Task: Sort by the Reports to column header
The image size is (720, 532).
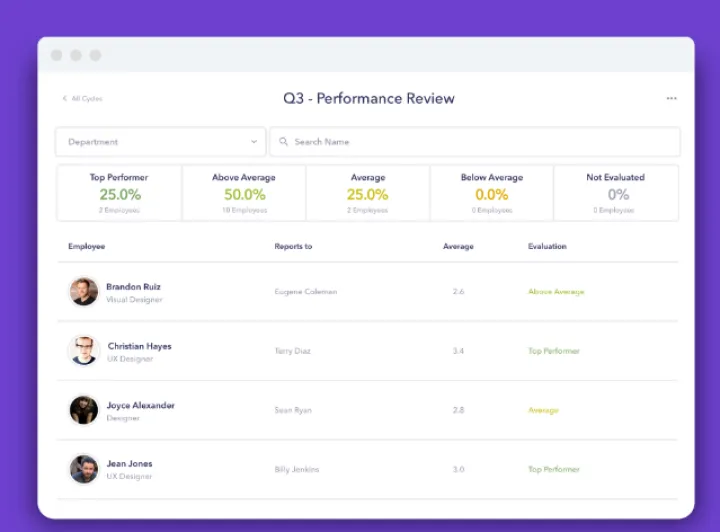Action: (x=293, y=246)
